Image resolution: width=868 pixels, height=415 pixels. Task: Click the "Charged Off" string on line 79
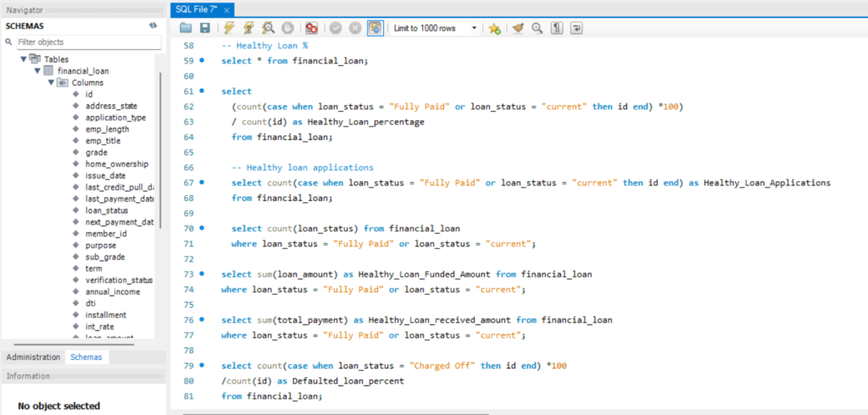point(442,366)
